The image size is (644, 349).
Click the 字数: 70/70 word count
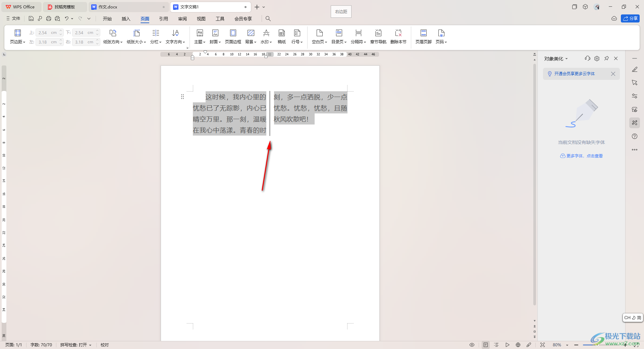(41, 345)
